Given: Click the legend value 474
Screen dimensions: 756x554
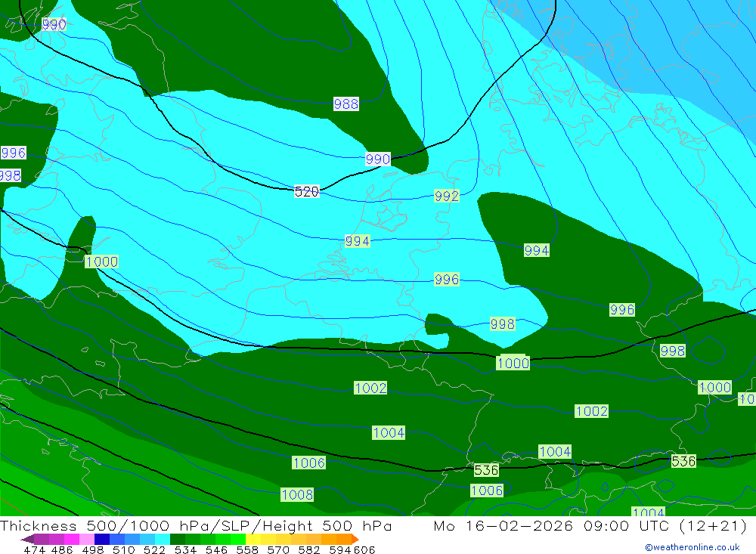Looking at the screenshot, I should click(x=34, y=550).
